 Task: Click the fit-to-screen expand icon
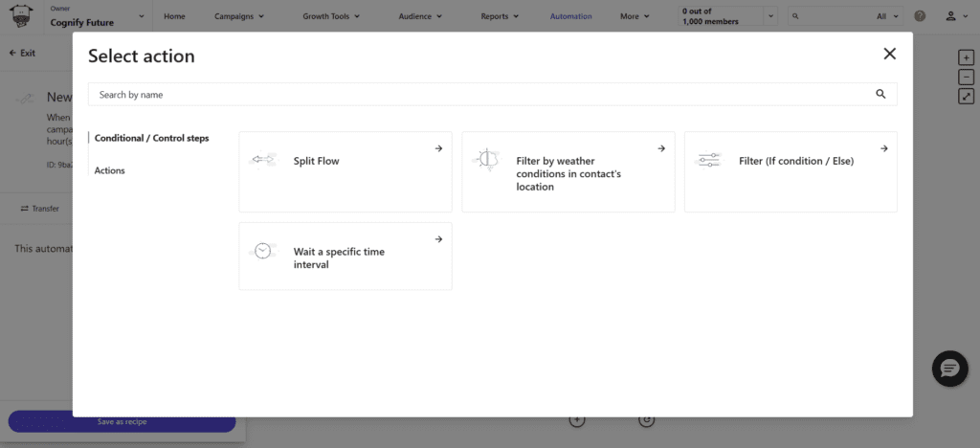[967, 97]
